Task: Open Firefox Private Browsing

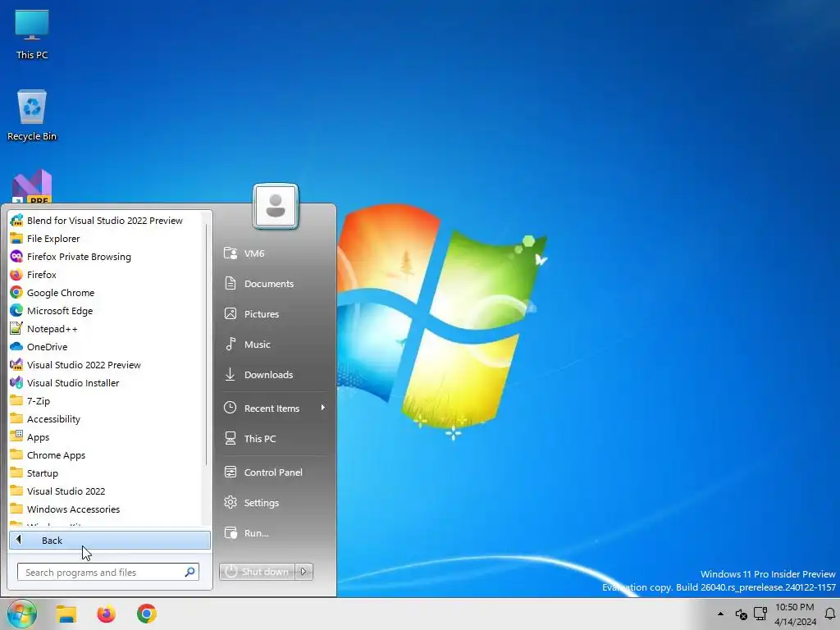Action: [104, 257]
